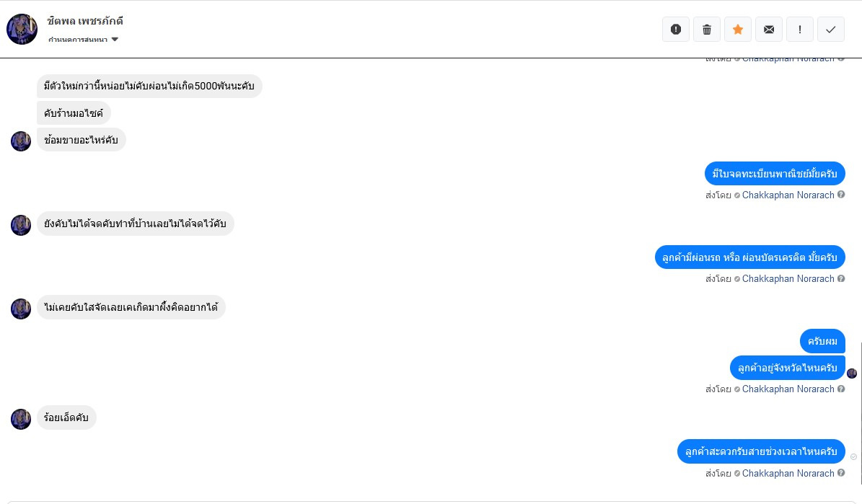Image resolution: width=862 pixels, height=504 pixels.
Task: Click customer avatar beside ร้อยเอ็ดคับ message
Action: point(21,419)
